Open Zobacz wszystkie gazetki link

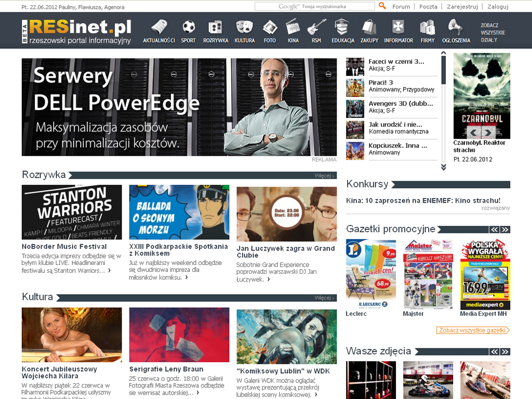click(x=473, y=330)
